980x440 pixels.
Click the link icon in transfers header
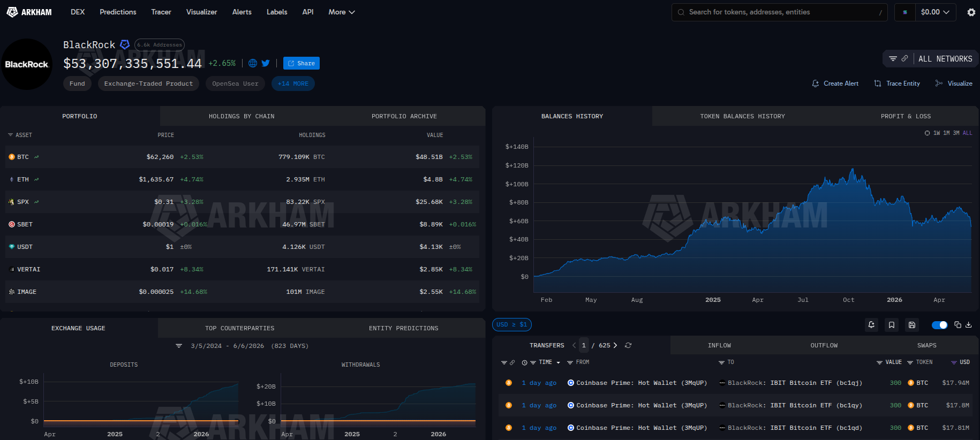pyautogui.click(x=512, y=362)
